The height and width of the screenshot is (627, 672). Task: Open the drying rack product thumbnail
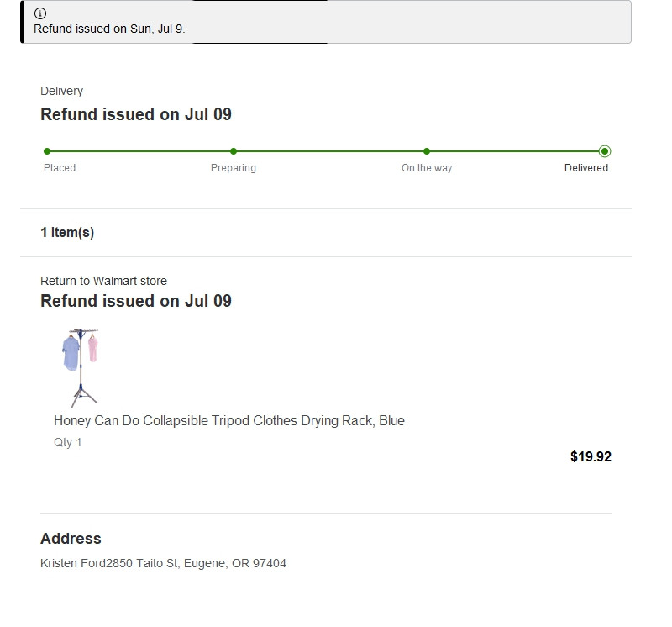click(x=81, y=368)
